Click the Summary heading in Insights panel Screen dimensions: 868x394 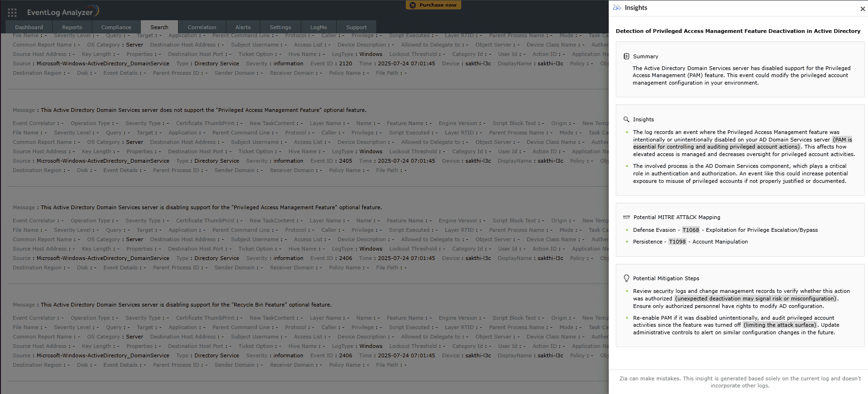[x=645, y=56]
